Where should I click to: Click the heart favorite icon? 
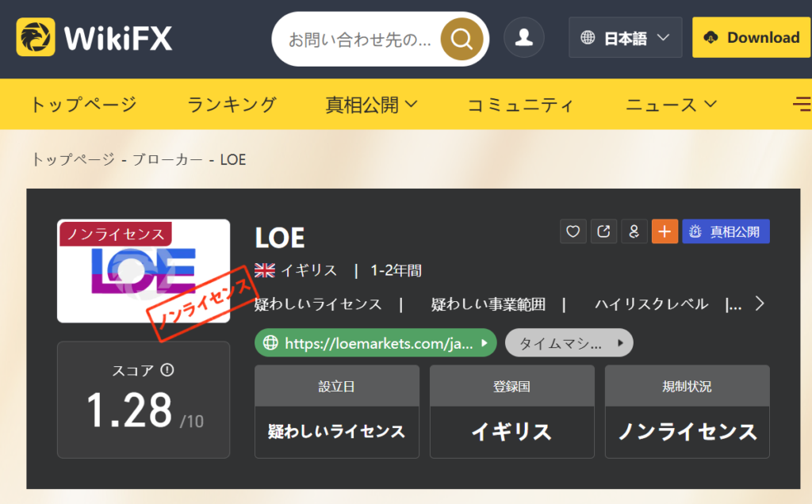[x=573, y=231]
